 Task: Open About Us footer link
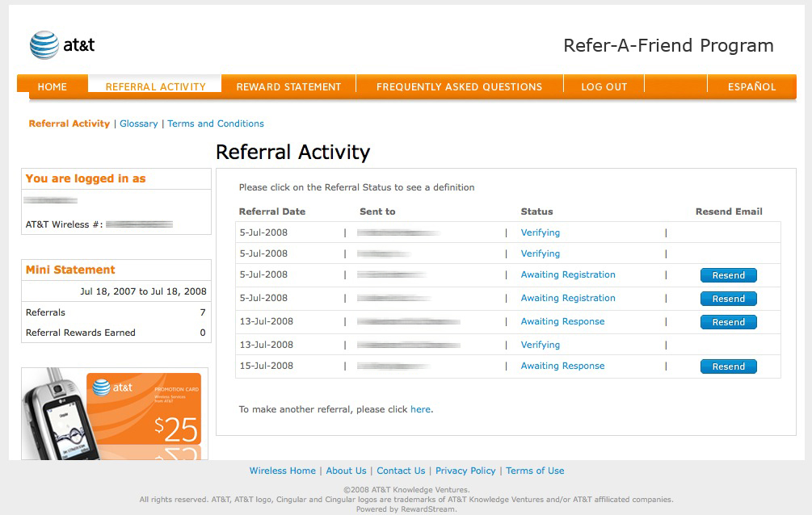point(346,471)
